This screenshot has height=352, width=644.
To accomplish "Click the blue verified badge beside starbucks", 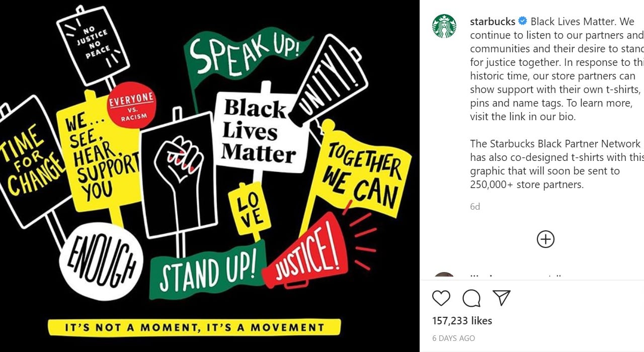I will point(523,22).
